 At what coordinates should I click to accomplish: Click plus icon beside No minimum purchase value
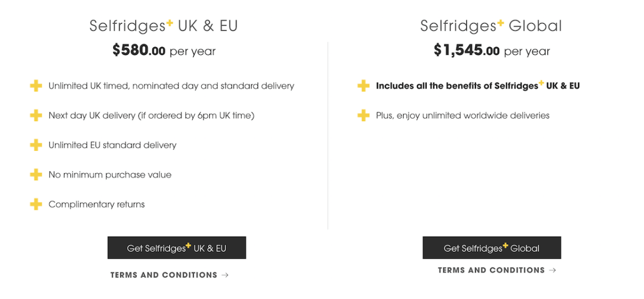[x=36, y=174]
